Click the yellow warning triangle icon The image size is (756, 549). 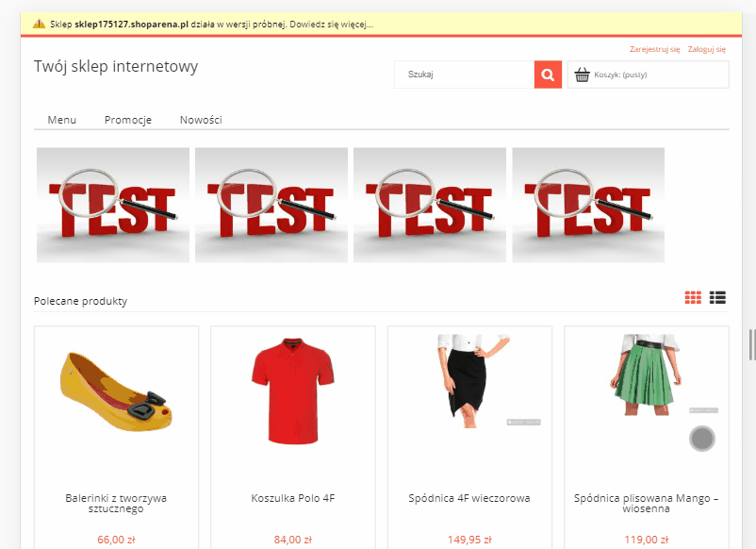click(x=39, y=23)
